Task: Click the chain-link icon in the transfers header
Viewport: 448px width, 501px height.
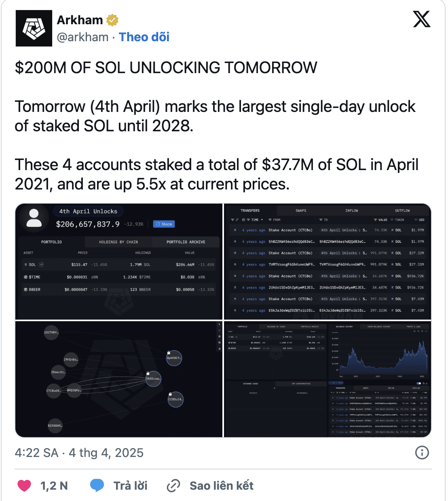Action: click(237, 220)
